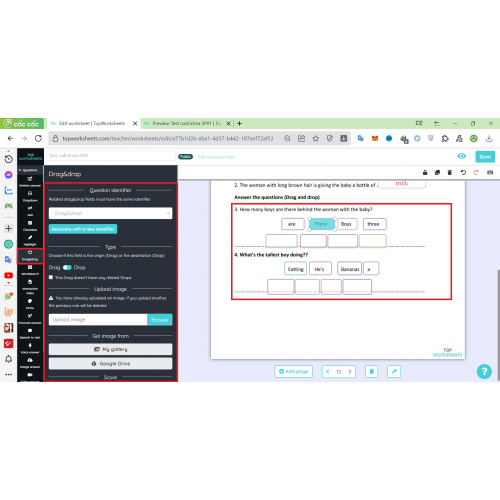Switch to the Preview browser tab
The width and height of the screenshot is (500, 500).
[x=185, y=123]
